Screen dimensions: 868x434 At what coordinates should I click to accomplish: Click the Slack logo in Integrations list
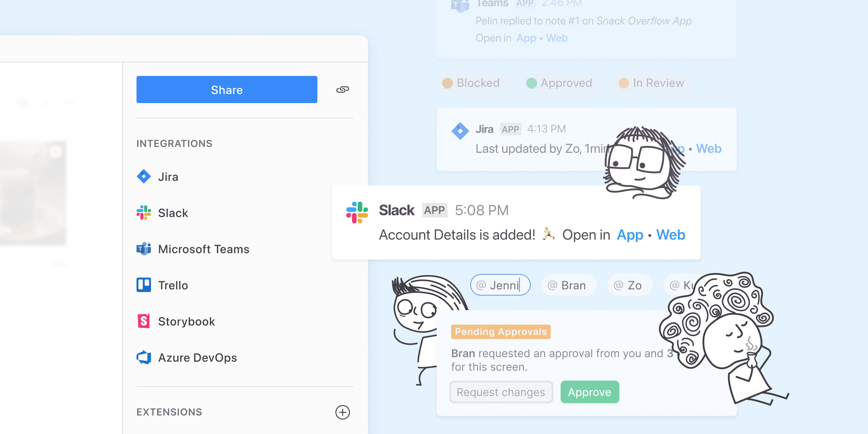pyautogui.click(x=144, y=212)
